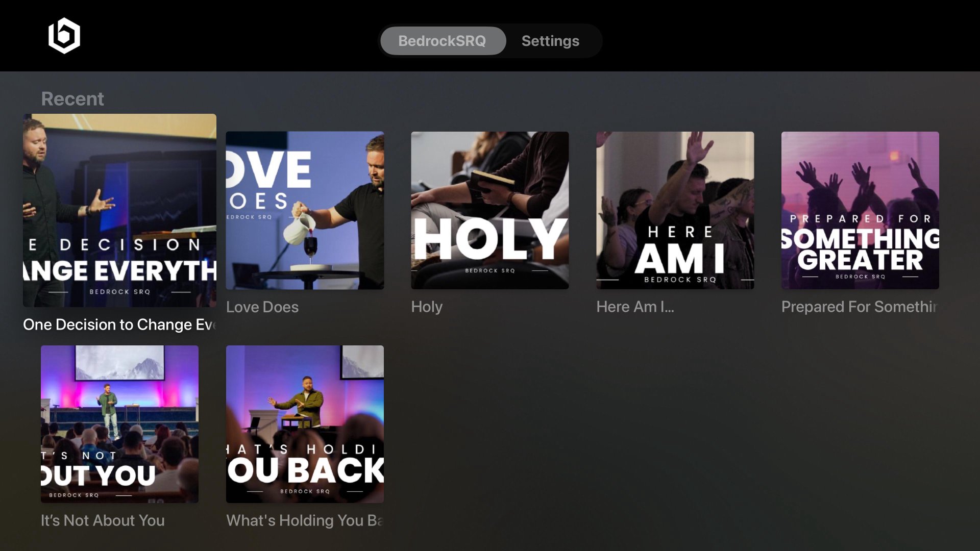Open the Love Does sermon thumbnail
Image resolution: width=980 pixels, height=551 pixels.
tap(305, 210)
